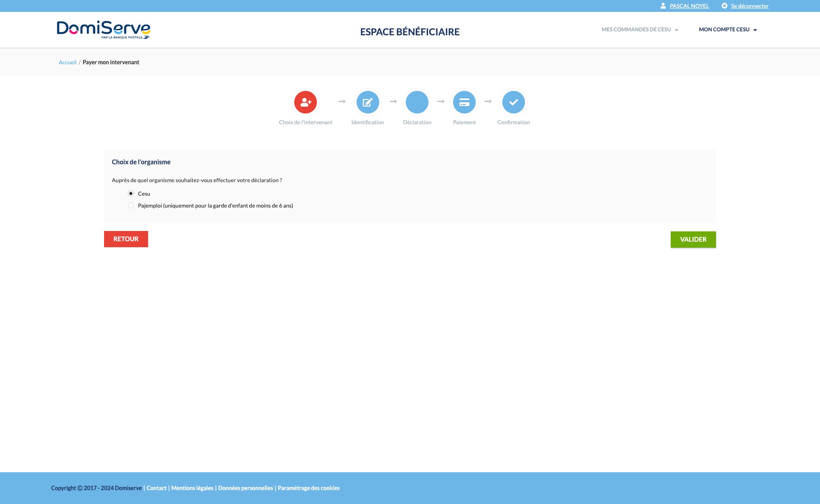Select the Pajemploi radio button
820x504 pixels.
pos(131,206)
